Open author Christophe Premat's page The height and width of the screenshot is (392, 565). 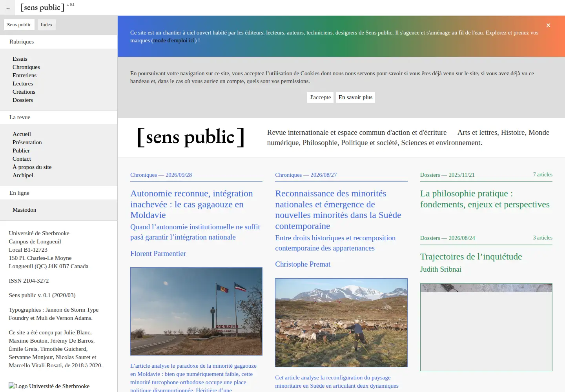(x=303, y=264)
